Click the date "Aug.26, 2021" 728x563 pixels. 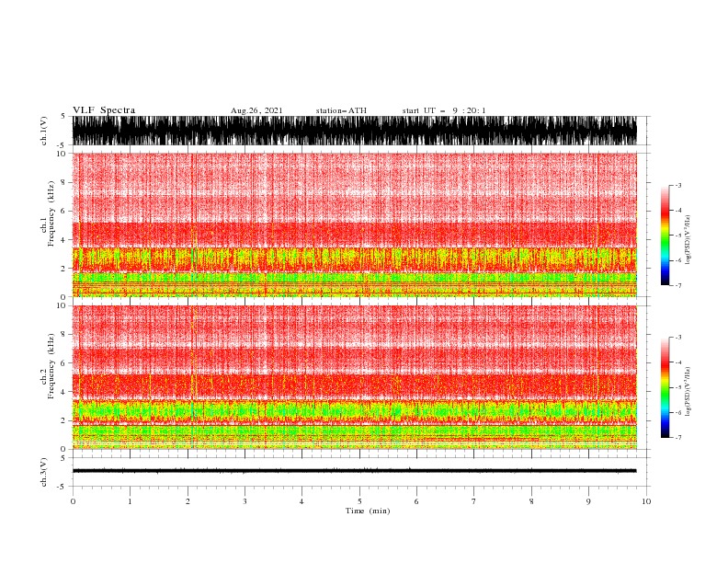coord(256,110)
